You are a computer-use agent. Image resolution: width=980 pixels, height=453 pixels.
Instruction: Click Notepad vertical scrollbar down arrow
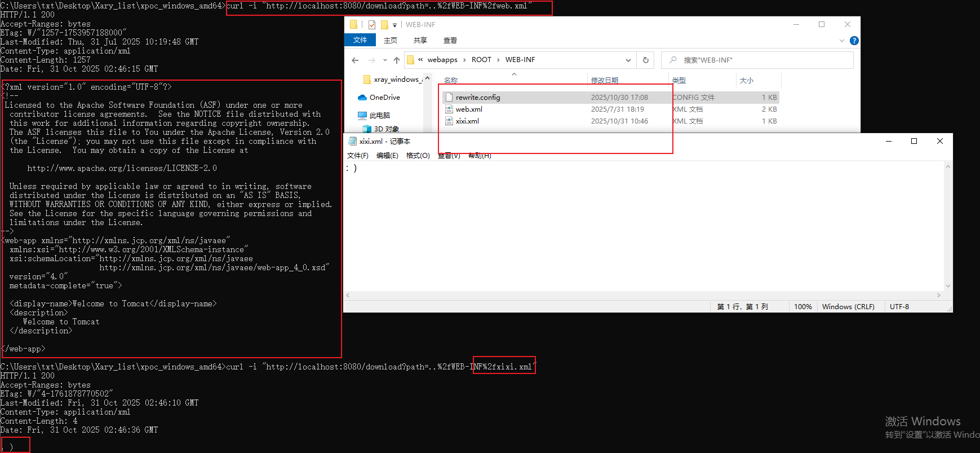948,286
